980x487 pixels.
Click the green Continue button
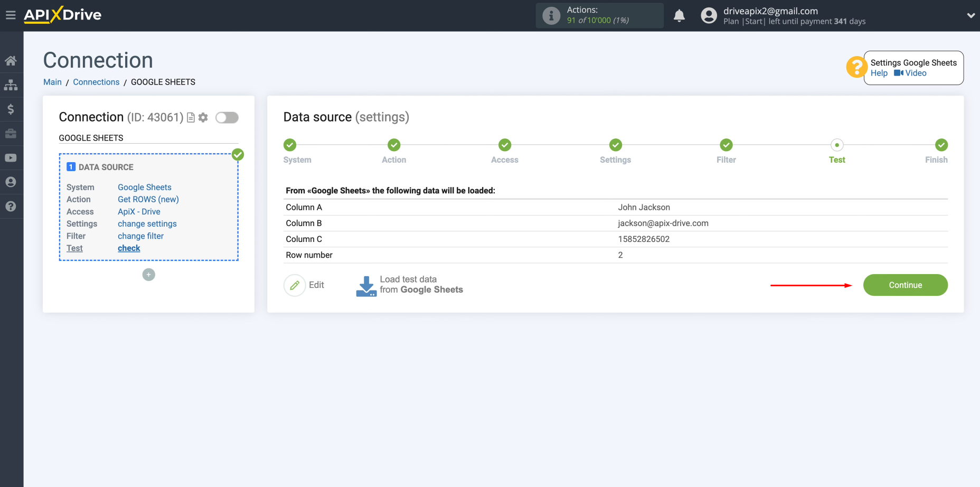[x=905, y=285]
